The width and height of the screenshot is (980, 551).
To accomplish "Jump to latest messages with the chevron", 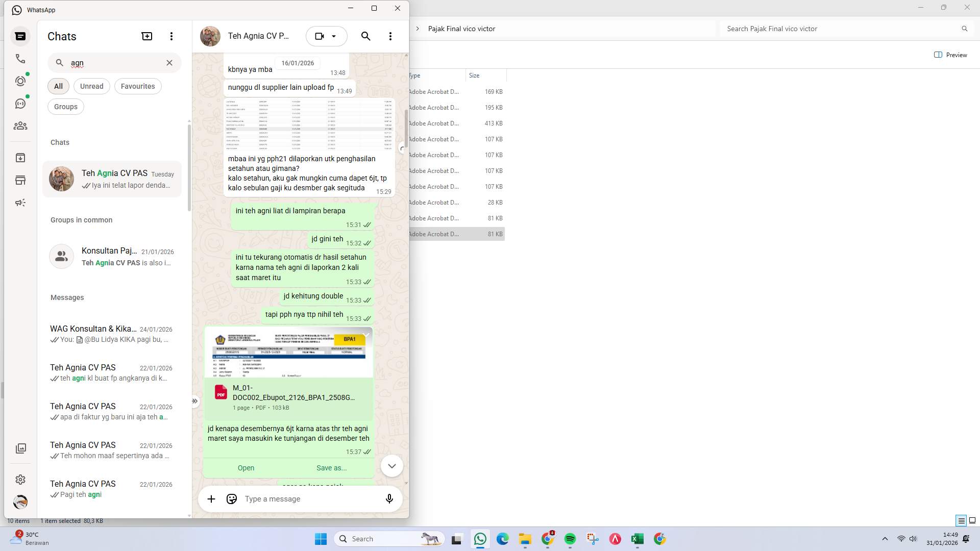I will coord(391,465).
